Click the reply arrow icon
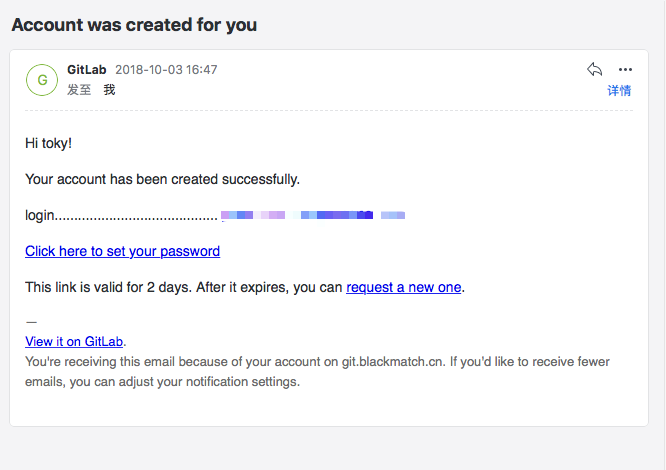666x470 pixels. click(x=594, y=69)
